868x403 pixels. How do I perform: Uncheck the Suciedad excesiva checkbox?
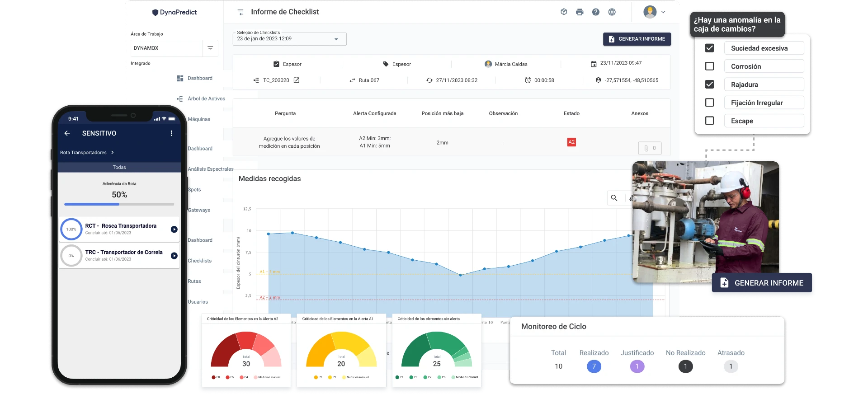709,48
